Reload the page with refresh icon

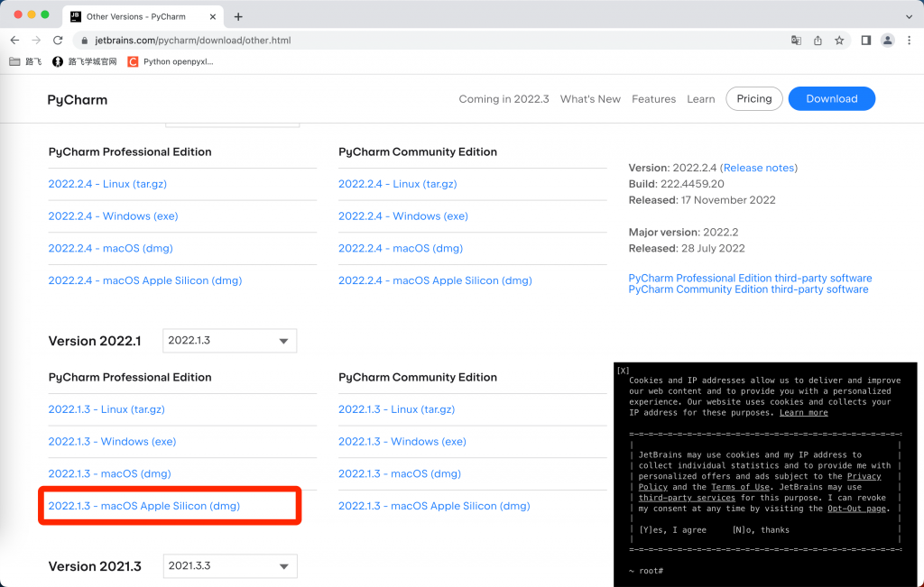coord(58,40)
